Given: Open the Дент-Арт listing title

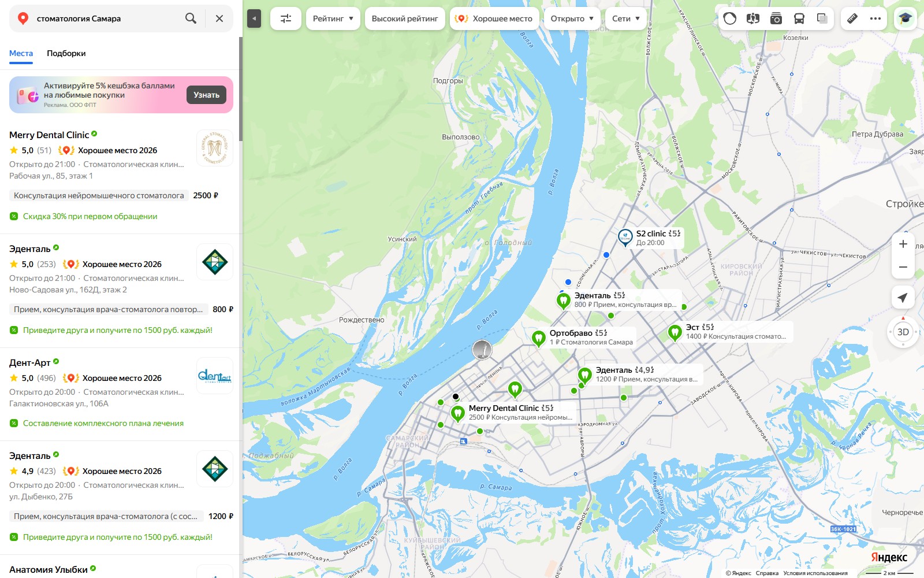Looking at the screenshot, I should tap(30, 362).
